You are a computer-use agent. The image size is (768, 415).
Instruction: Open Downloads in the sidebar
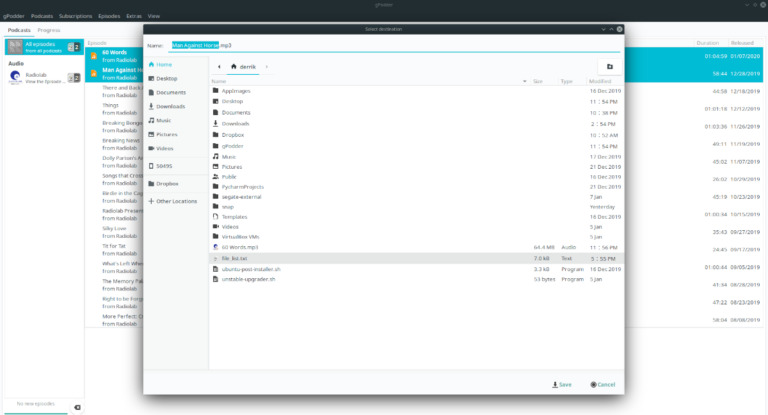170,106
